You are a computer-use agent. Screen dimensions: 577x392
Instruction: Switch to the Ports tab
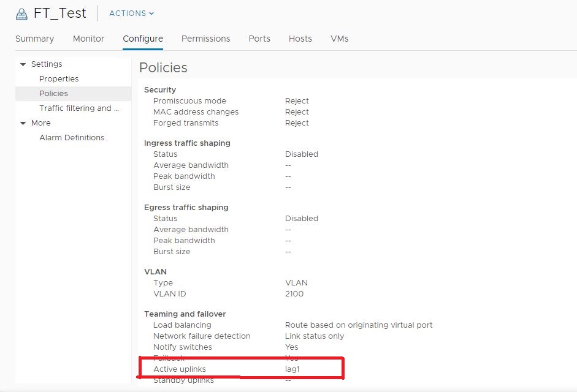point(259,39)
